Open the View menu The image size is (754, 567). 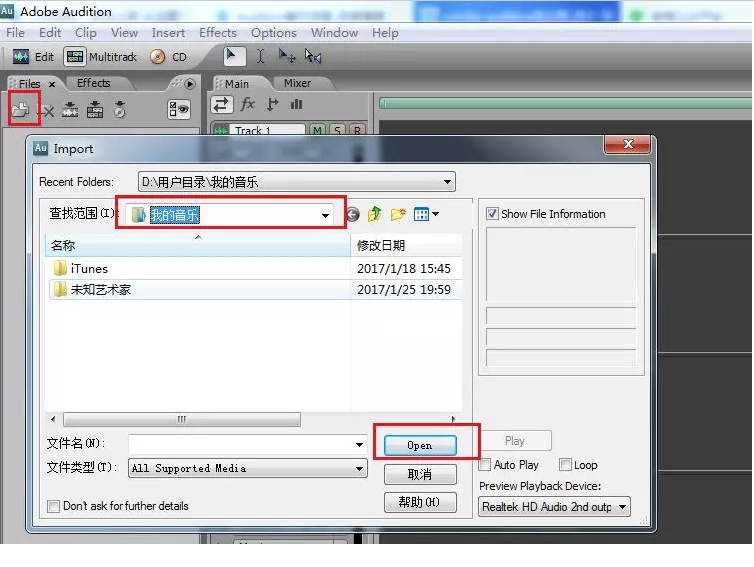(125, 33)
